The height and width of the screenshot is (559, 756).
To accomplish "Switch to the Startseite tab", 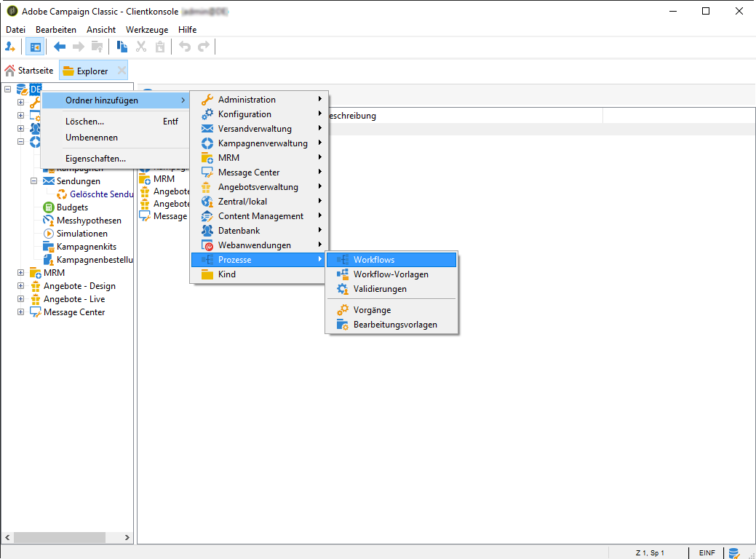I will click(x=29, y=71).
